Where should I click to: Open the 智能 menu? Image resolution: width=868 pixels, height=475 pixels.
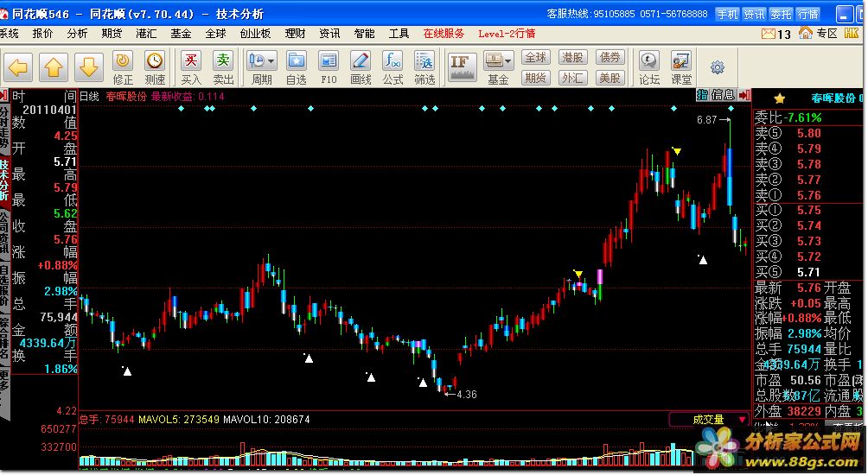pyautogui.click(x=364, y=34)
